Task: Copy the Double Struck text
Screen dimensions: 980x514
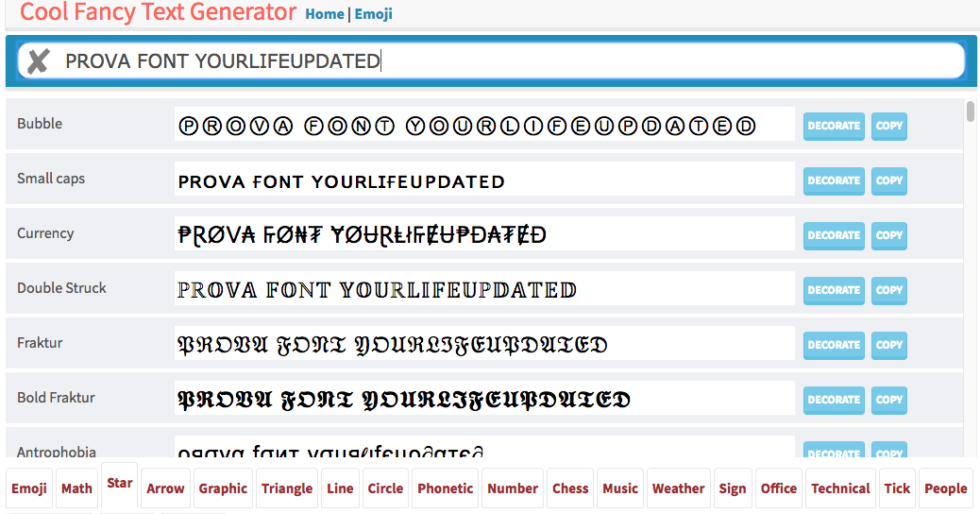Action: coord(888,290)
